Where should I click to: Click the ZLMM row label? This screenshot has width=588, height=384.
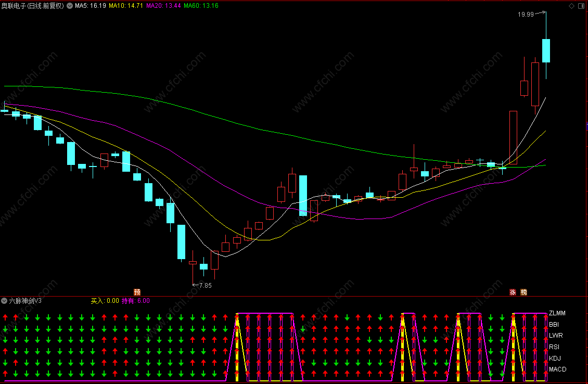pyautogui.click(x=557, y=313)
